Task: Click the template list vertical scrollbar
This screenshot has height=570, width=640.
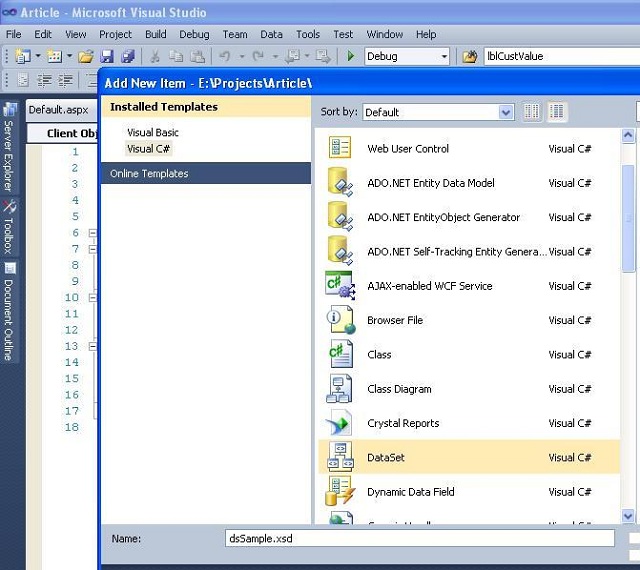Action: 628,230
